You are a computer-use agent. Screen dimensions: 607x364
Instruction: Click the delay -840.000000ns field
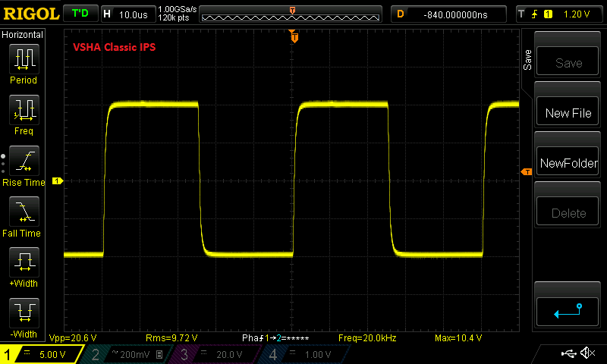[448, 14]
